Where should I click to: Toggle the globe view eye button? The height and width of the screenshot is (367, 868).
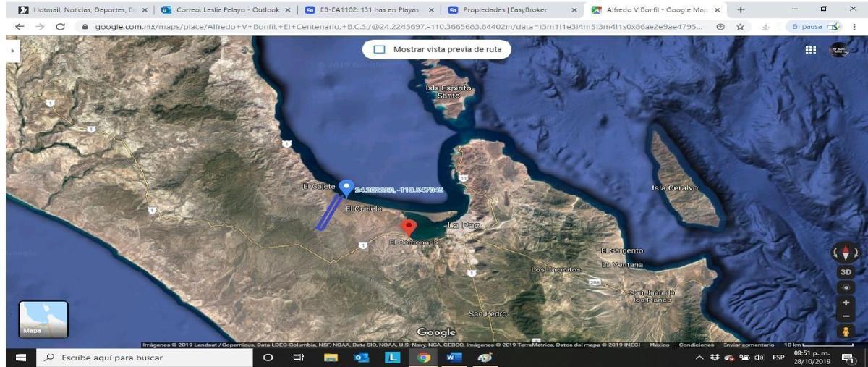point(846,286)
